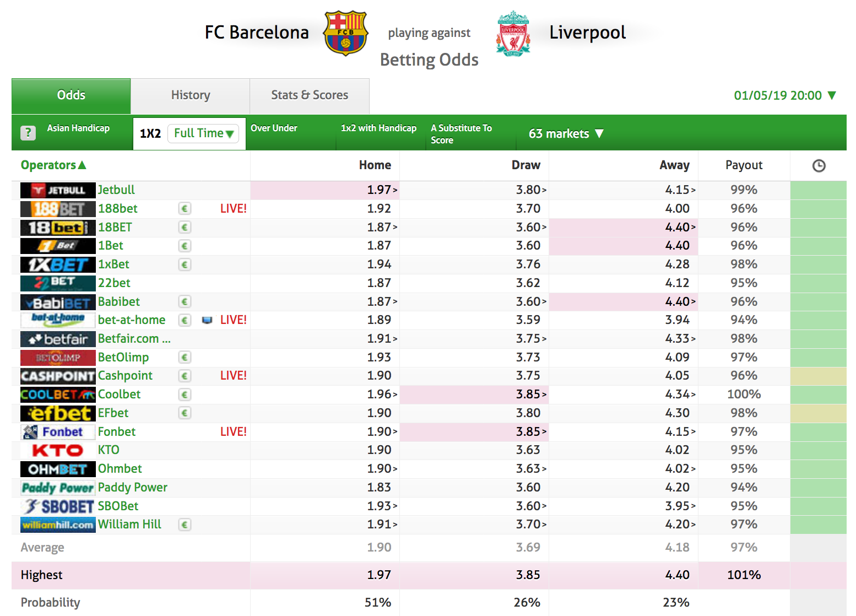Open the match date 01/05/19 20:00 dropdown
The width and height of the screenshot is (856, 616).
[785, 95]
